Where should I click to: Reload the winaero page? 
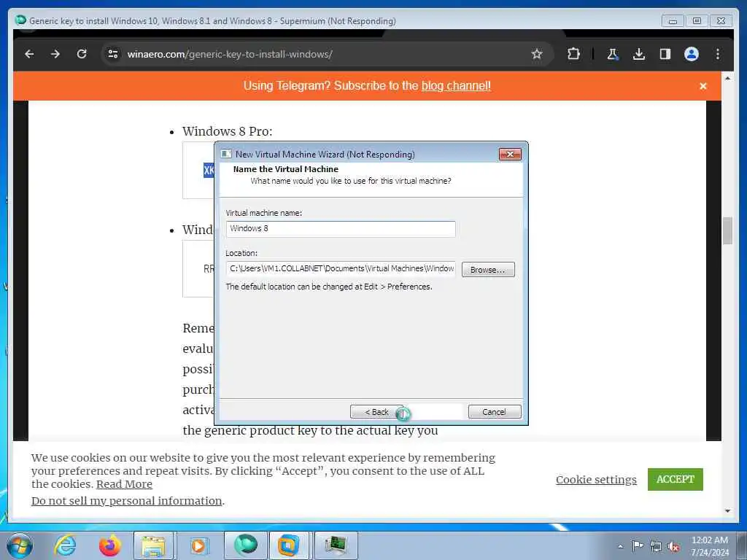click(x=82, y=54)
